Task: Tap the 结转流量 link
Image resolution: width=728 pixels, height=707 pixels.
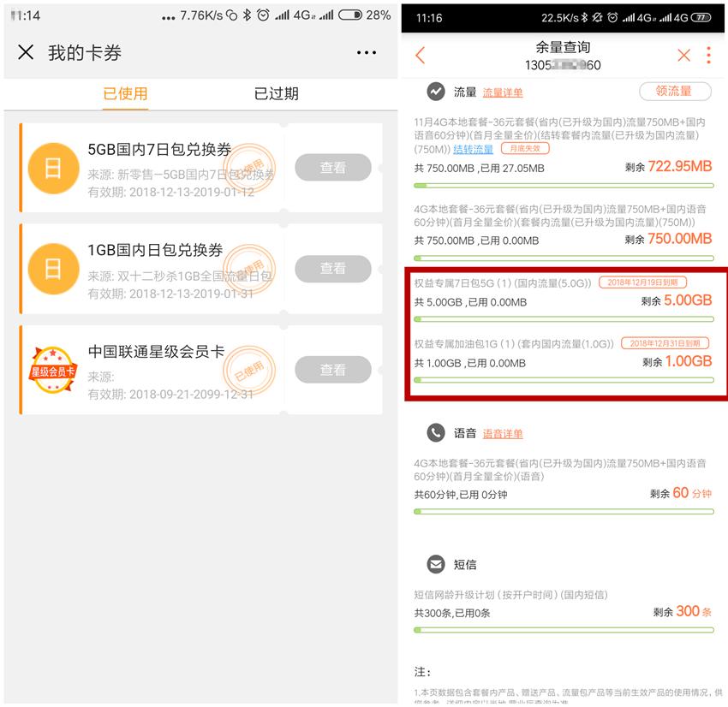Action: [x=474, y=148]
